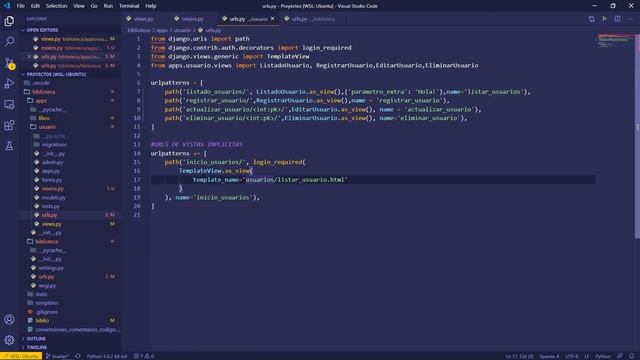Open the Remote Explorer view
Viewport: 640px width, 360px height.
pos(9,104)
